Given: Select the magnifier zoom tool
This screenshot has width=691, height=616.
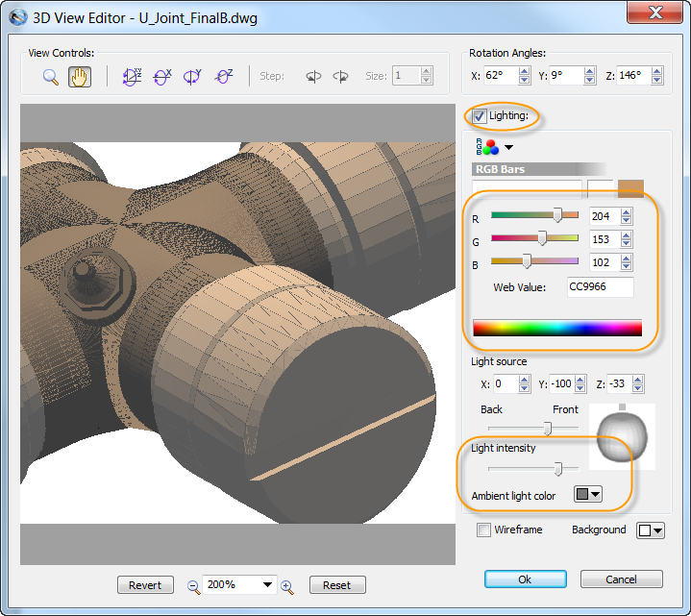Looking at the screenshot, I should pos(51,77).
